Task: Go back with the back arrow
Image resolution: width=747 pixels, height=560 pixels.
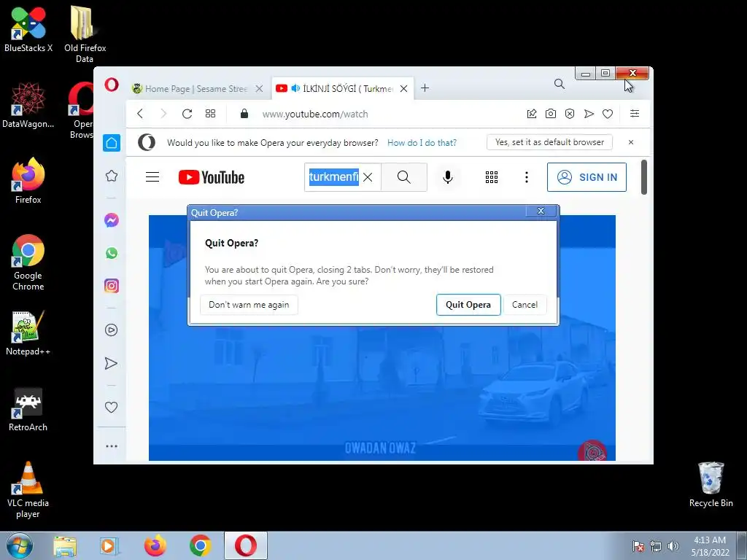Action: [140, 114]
